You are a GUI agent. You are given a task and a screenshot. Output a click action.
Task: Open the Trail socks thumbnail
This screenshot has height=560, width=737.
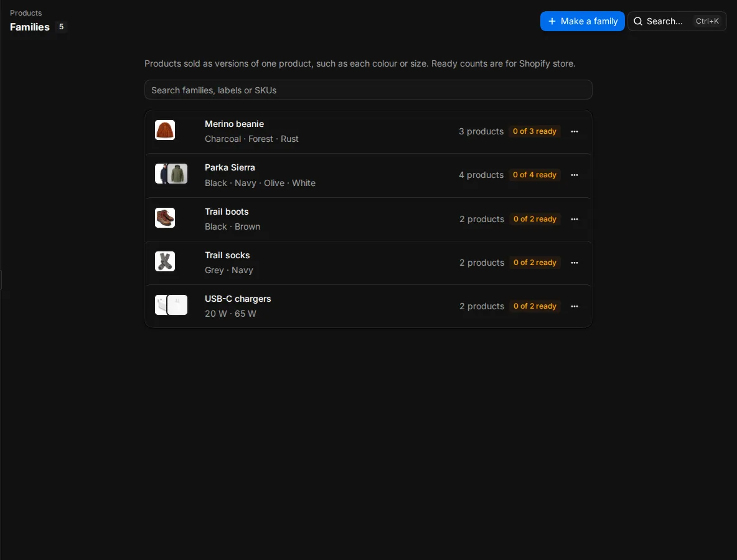[x=165, y=261]
